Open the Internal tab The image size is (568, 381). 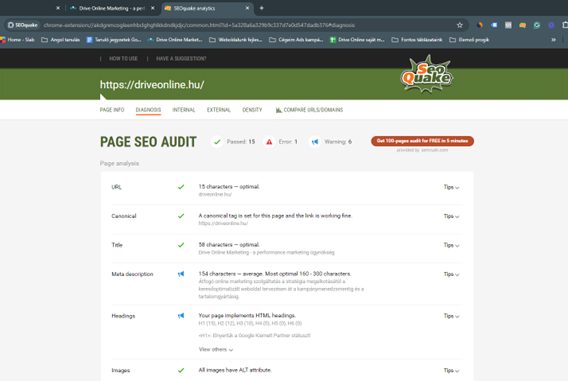coord(184,110)
